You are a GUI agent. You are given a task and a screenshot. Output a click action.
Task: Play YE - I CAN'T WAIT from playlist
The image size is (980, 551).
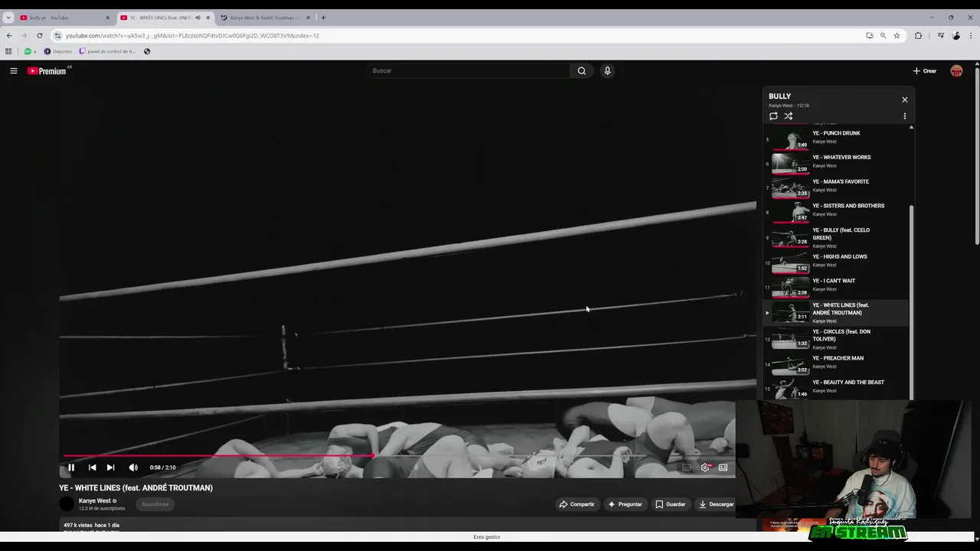(x=836, y=285)
